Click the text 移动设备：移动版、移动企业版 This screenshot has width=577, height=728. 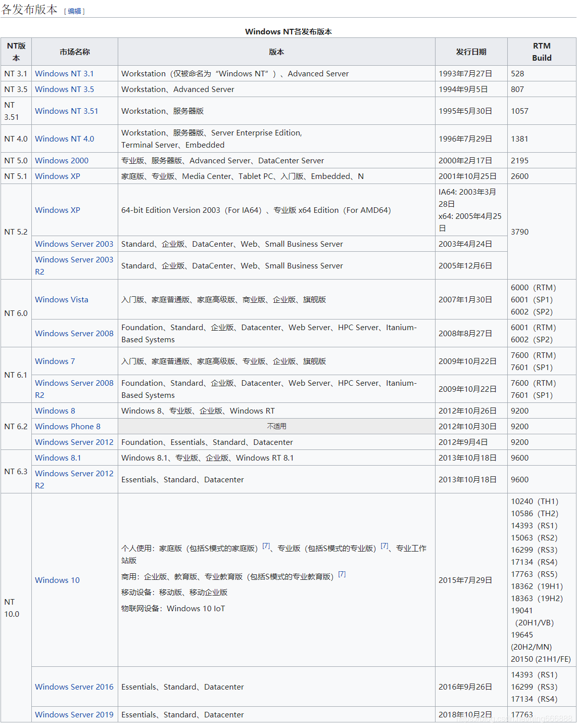pyautogui.click(x=174, y=592)
